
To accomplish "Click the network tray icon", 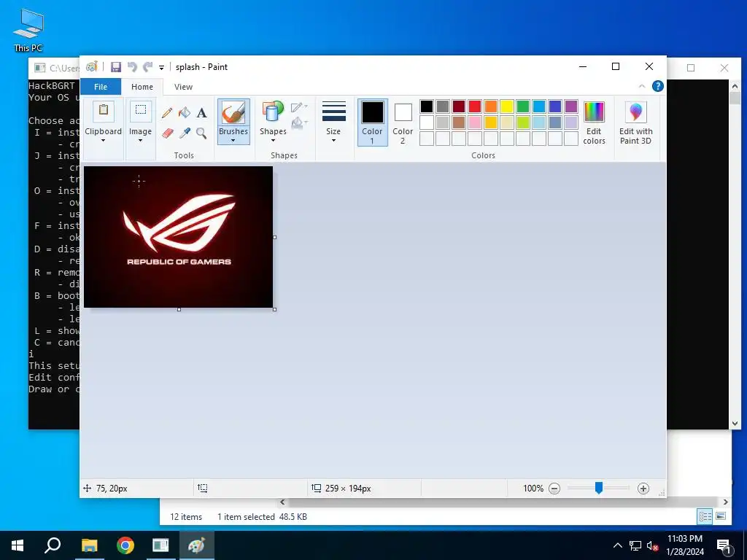I will (x=635, y=545).
